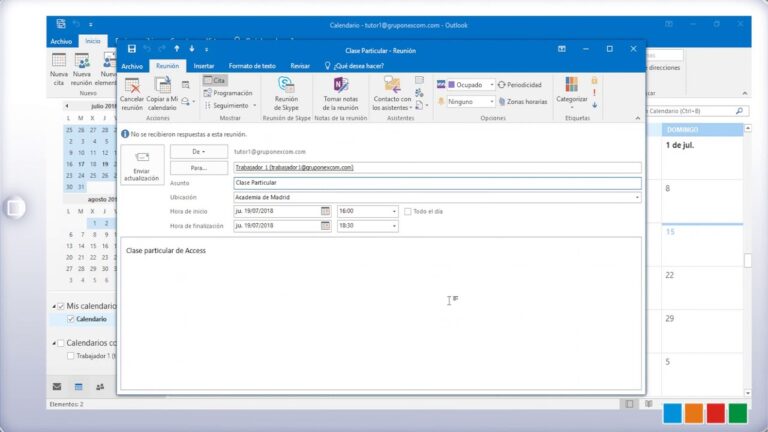
Task: Click Nueva cita in Outlook main window
Action: pyautogui.click(x=59, y=70)
